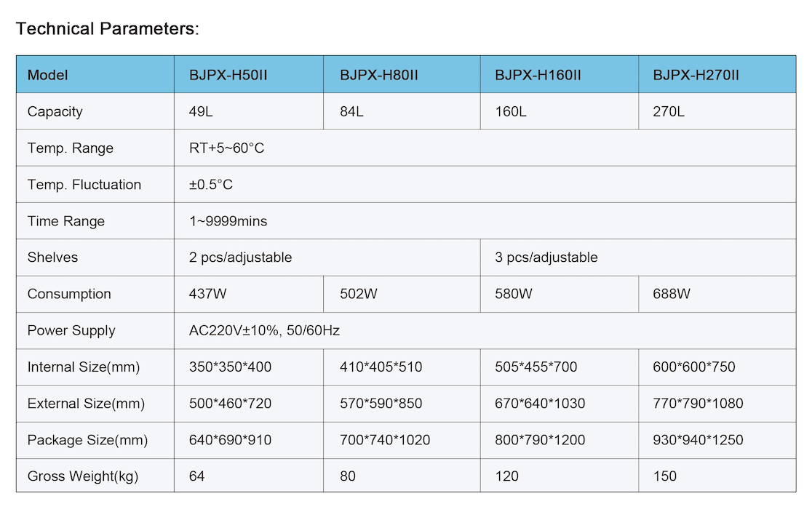The width and height of the screenshot is (812, 512).
Task: Select the AC220V±10%, 50/60Hz power supply value
Action: coord(264,330)
